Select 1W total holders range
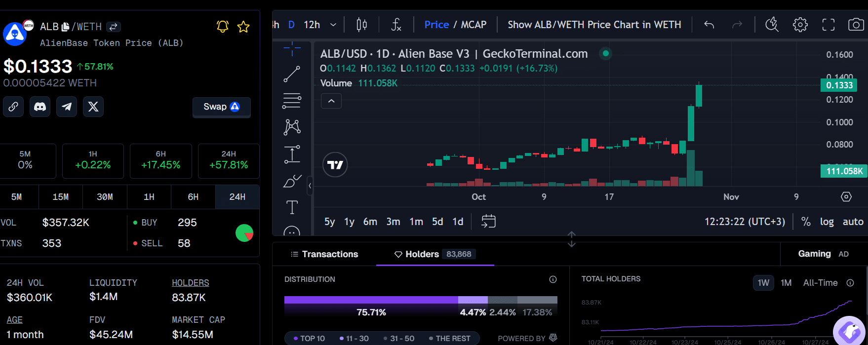This screenshot has width=868, height=345. click(763, 283)
